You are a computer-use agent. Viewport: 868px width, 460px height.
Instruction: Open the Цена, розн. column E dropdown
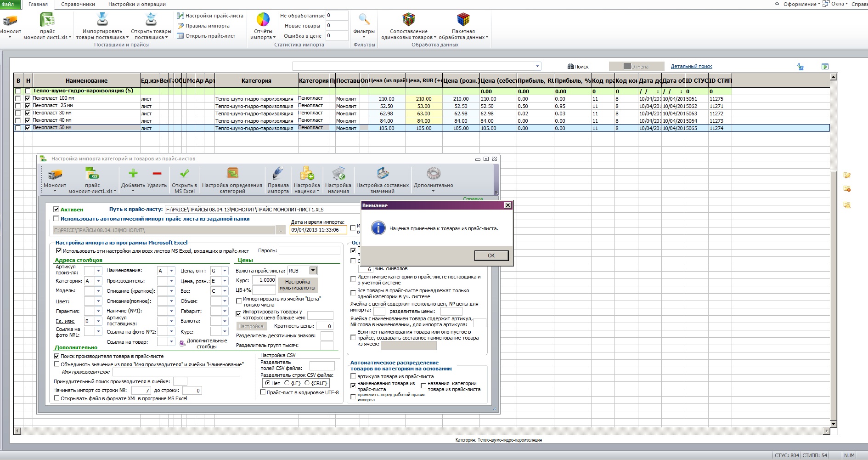[225, 281]
